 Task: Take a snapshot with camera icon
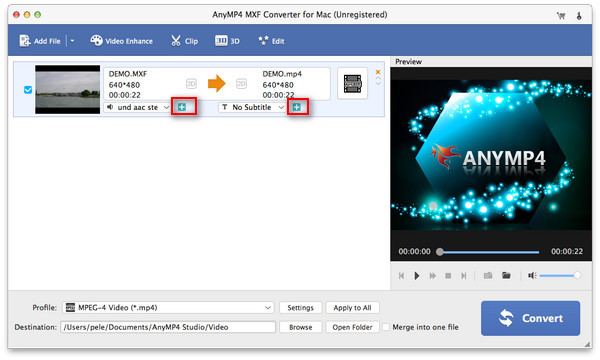pos(488,275)
